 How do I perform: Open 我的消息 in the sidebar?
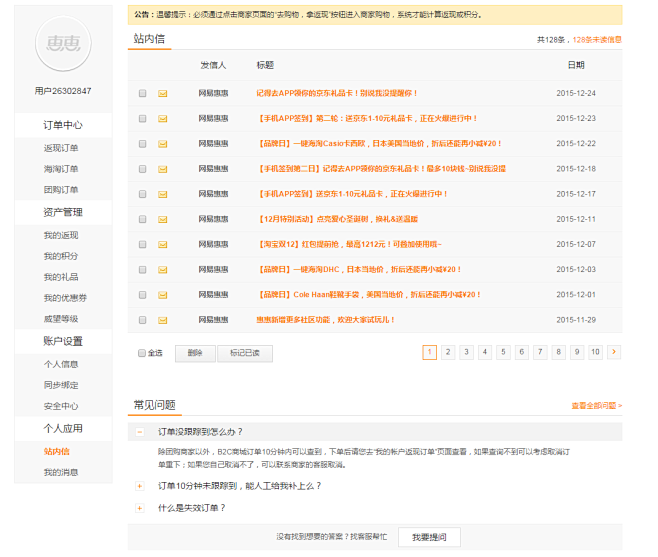(61, 472)
